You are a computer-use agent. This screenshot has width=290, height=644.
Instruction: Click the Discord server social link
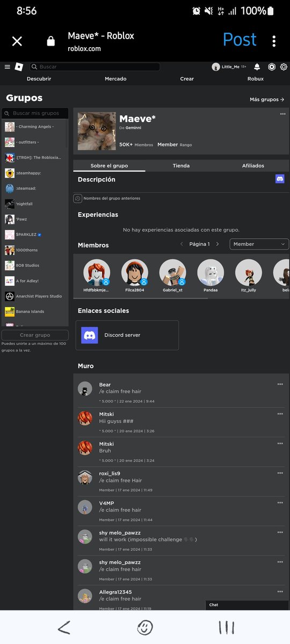(127, 335)
